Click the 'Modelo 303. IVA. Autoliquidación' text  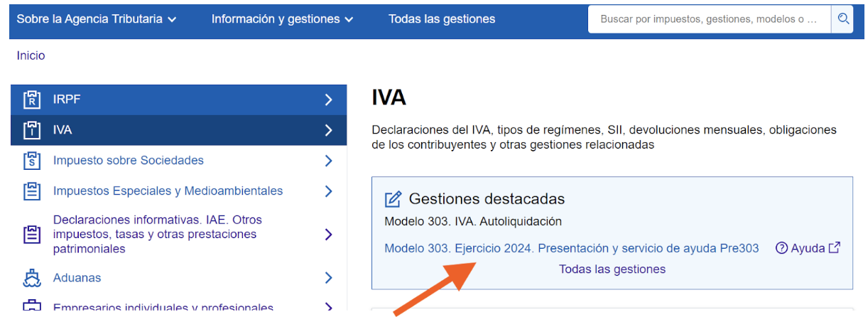[x=473, y=221]
